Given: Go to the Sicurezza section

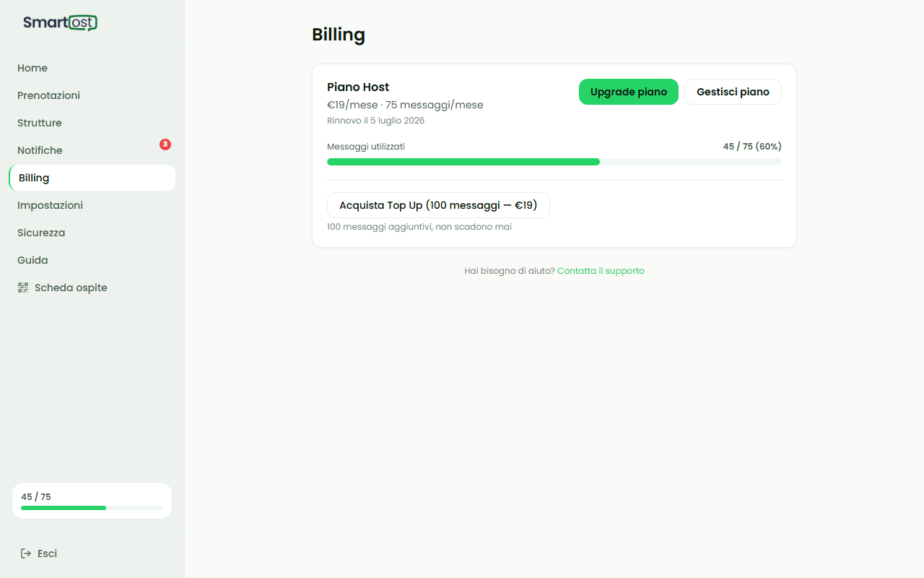Looking at the screenshot, I should click(92, 233).
